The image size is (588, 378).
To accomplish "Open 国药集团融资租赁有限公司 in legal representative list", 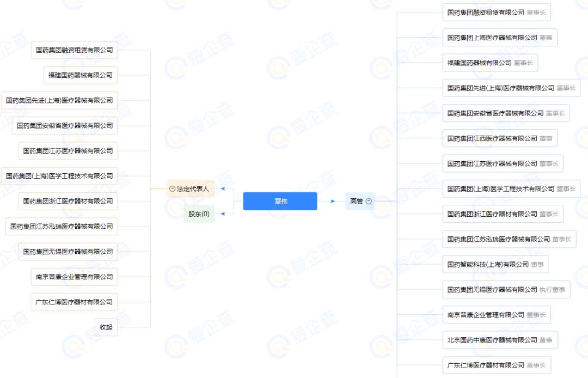I will [74, 50].
